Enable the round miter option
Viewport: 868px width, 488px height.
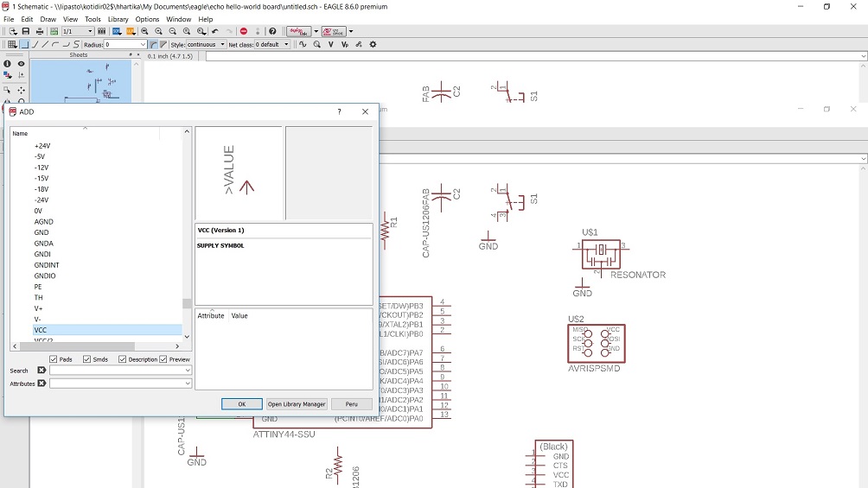click(x=153, y=44)
